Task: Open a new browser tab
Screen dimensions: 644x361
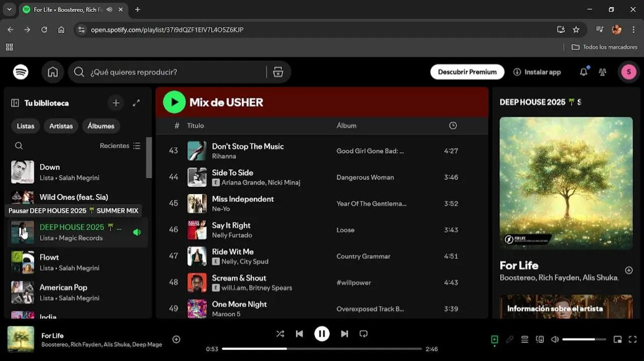Action: pyautogui.click(x=137, y=10)
